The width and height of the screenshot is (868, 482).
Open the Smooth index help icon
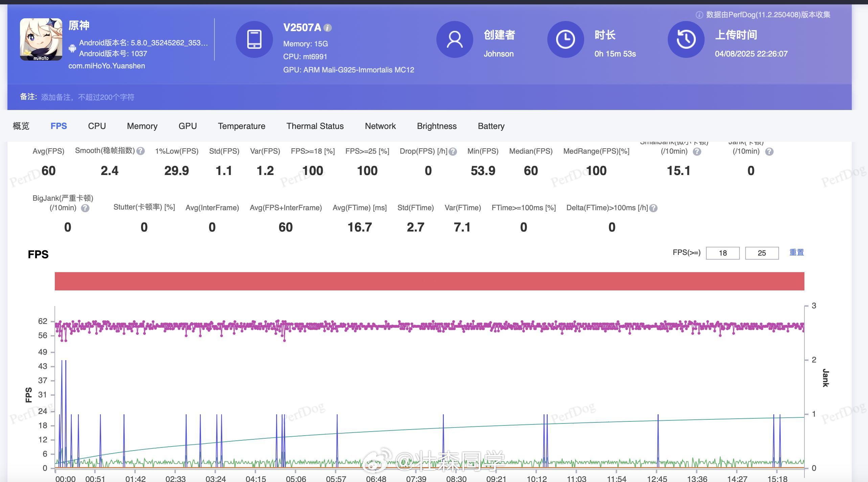point(141,151)
